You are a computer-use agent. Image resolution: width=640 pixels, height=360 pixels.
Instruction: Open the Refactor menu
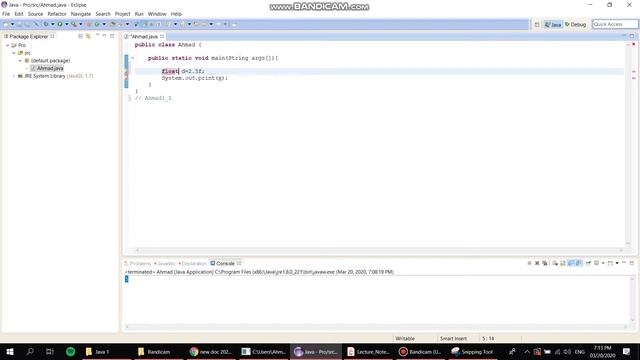57,14
